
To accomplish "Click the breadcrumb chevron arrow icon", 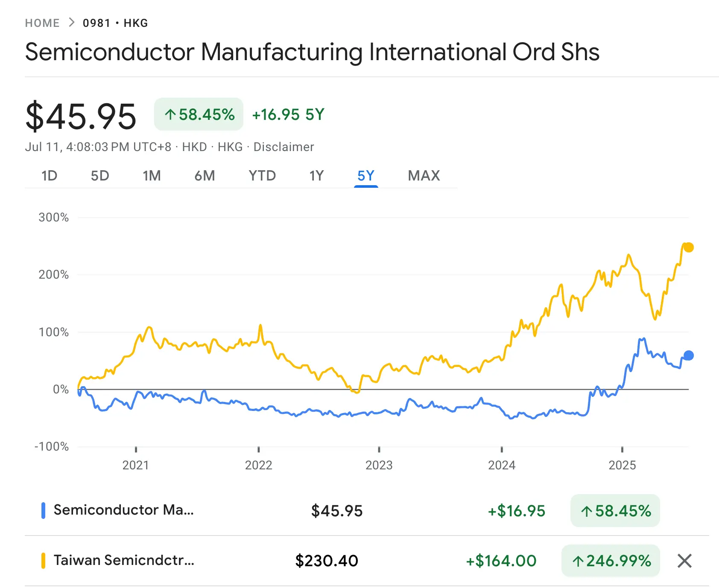I will coord(72,23).
